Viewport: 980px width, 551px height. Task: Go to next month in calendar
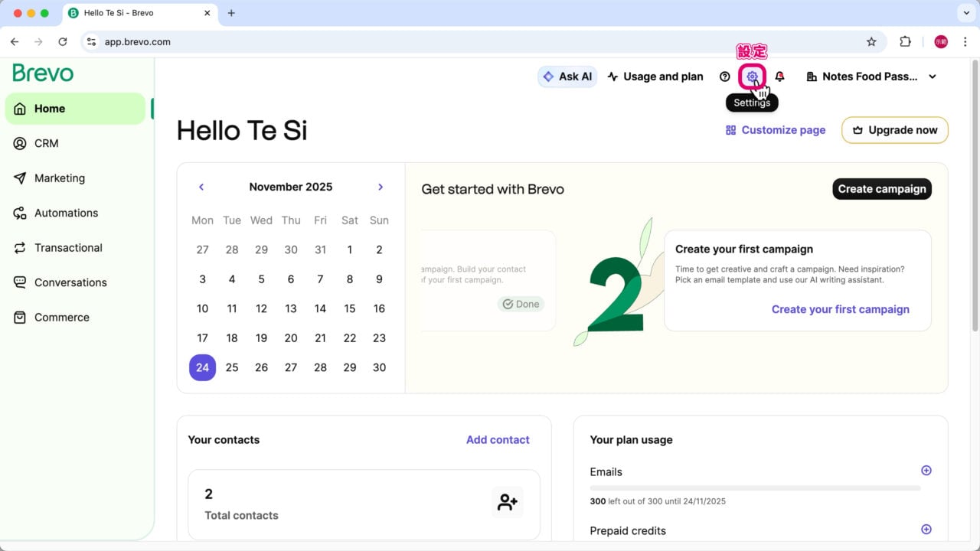[381, 187]
